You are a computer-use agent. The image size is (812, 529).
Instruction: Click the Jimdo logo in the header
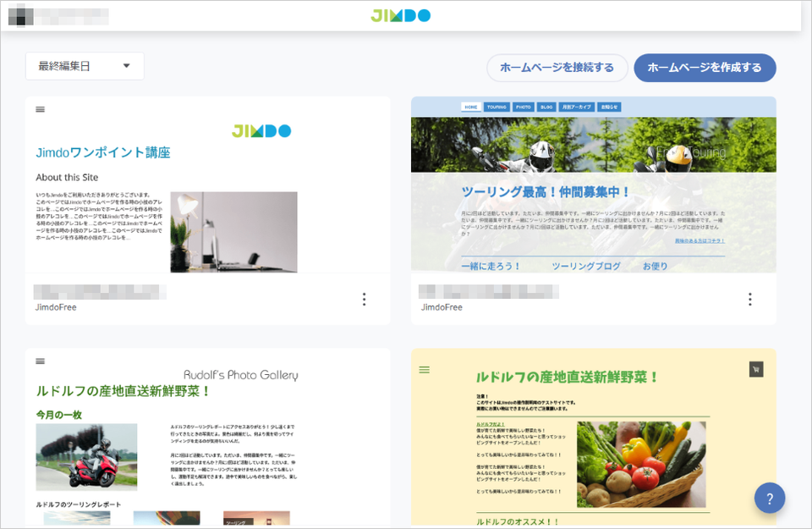pyautogui.click(x=400, y=15)
